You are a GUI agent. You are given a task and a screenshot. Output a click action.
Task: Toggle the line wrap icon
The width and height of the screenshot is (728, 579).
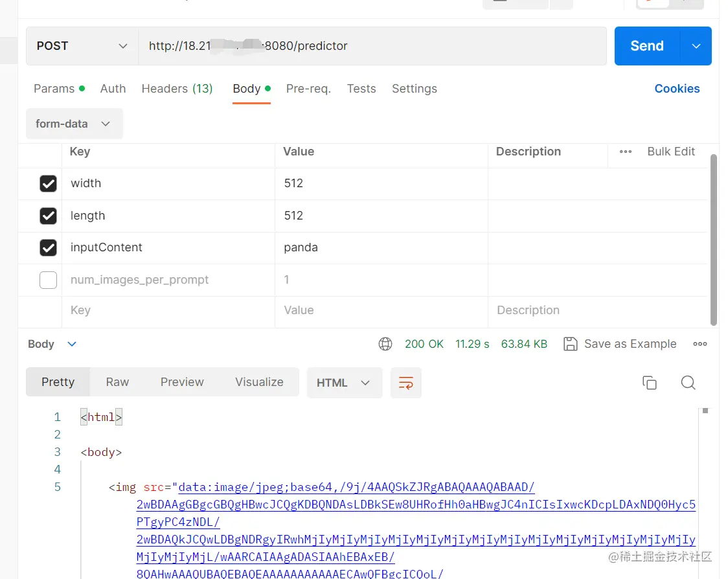pos(406,383)
